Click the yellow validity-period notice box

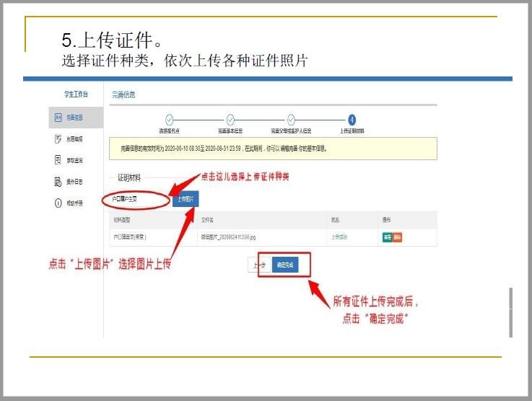tap(273, 149)
